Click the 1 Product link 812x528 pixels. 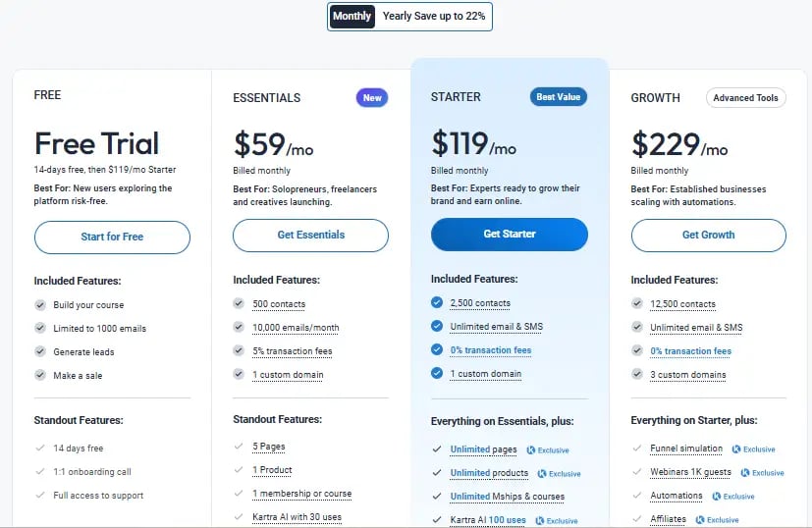(272, 470)
